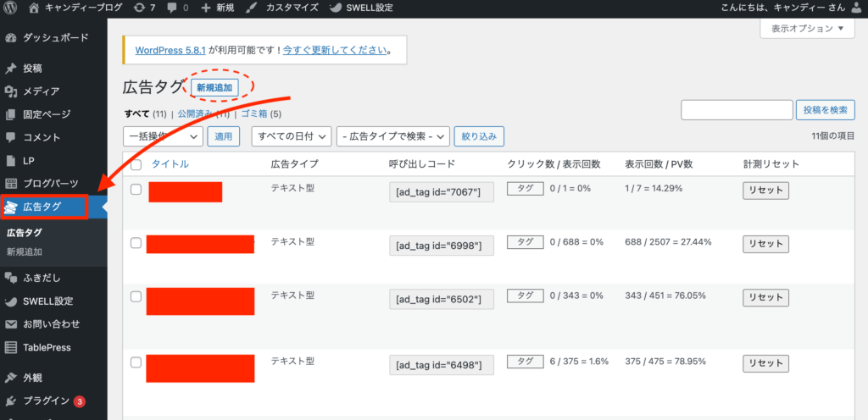The height and width of the screenshot is (420, 868).
Task: Reset stats for ad_tag id 6498
Action: [x=765, y=363]
